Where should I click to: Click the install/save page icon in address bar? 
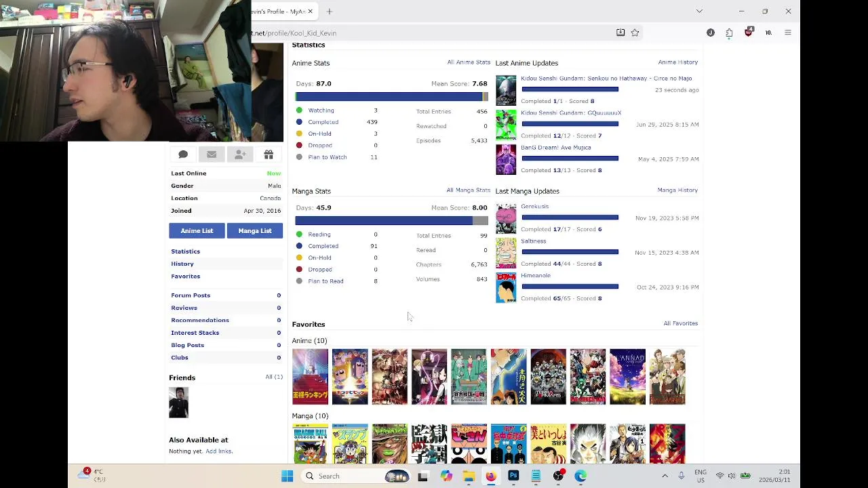(x=620, y=33)
